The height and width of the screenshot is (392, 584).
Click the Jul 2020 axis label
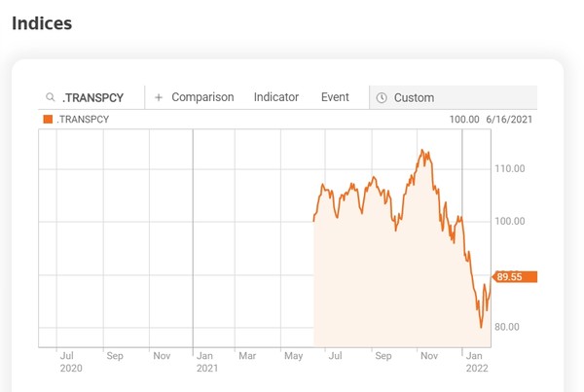coord(70,362)
